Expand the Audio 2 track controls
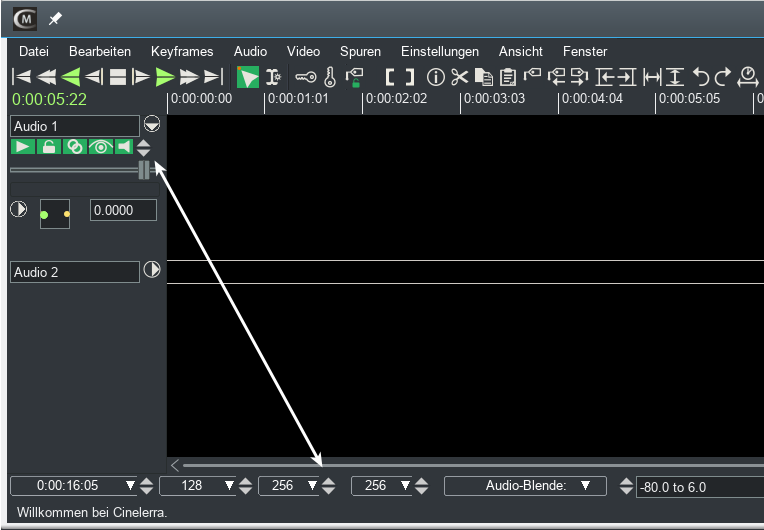764x530 pixels. 152,269
